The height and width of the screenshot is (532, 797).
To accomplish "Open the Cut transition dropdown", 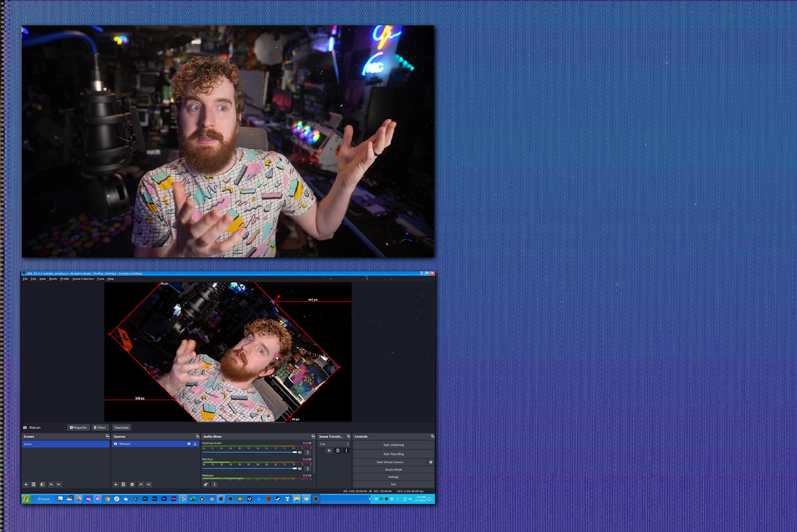I will click(x=334, y=444).
